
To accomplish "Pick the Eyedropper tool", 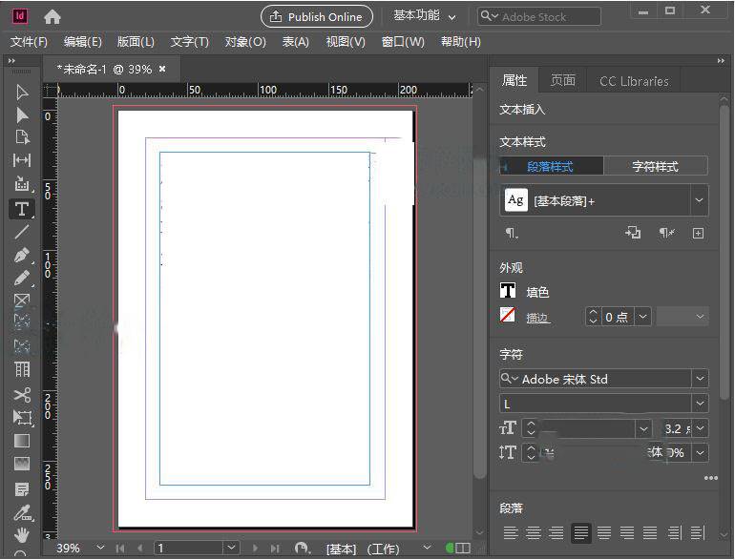I will 22,512.
